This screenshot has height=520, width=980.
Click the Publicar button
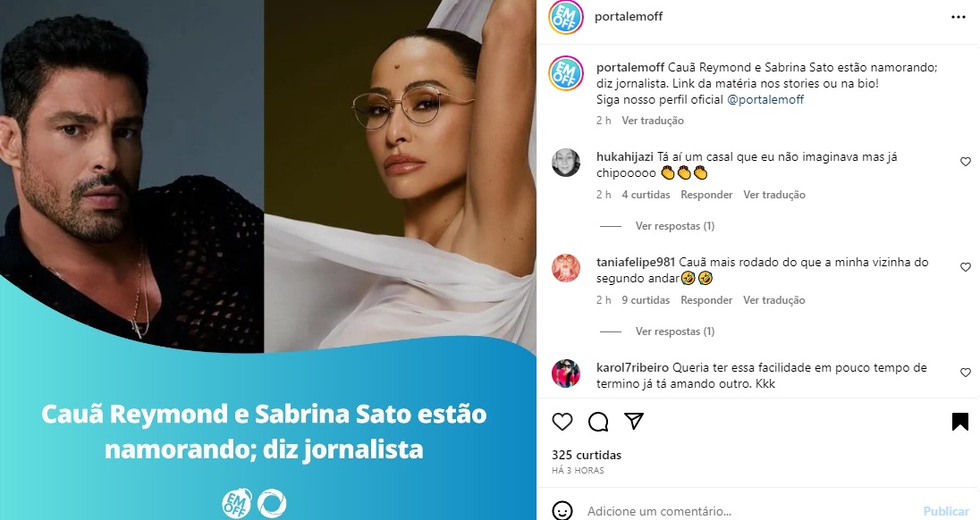coord(946,511)
